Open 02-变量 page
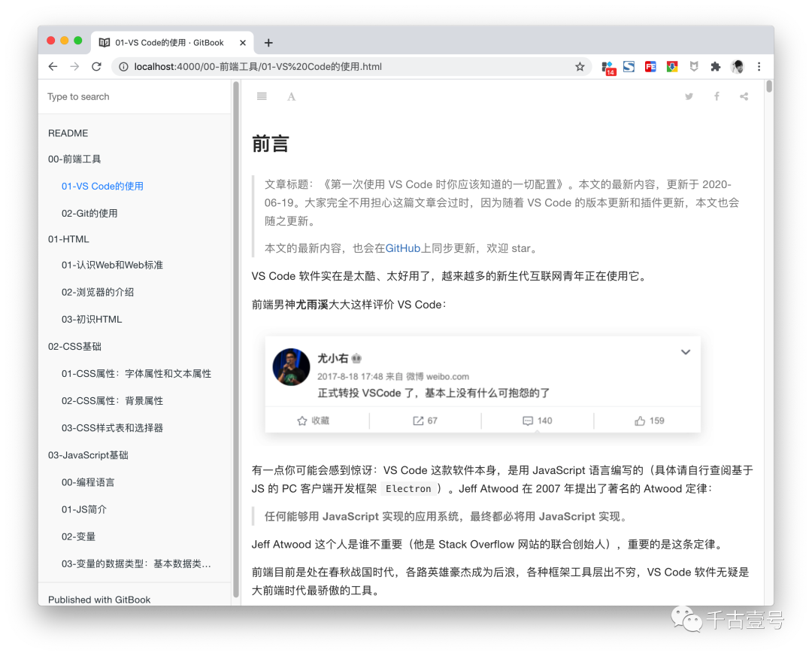This screenshot has height=656, width=812. pyautogui.click(x=78, y=536)
